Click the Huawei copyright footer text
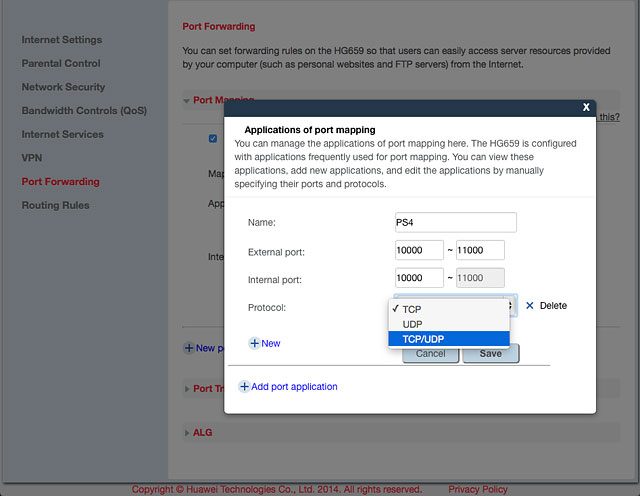The height and width of the screenshot is (496, 640). [x=277, y=489]
